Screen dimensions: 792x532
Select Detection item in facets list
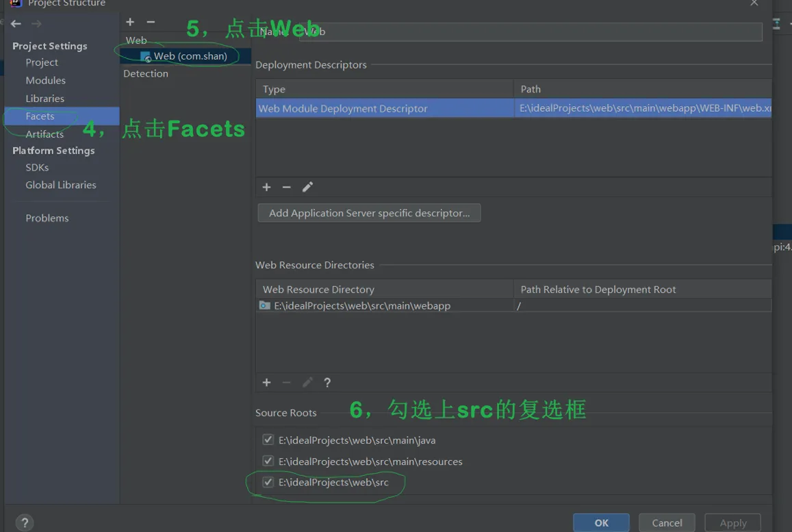coord(146,74)
